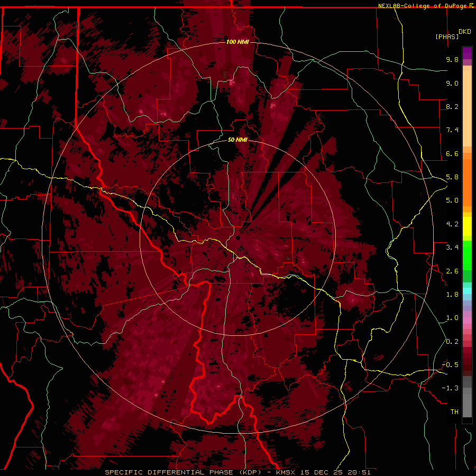The width and height of the screenshot is (476, 476).
Task: Click the 100 NMI range ring label
Action: click(x=237, y=42)
